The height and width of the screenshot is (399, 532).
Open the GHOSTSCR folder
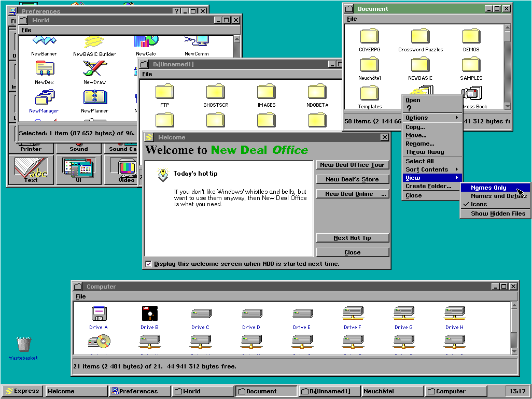pos(216,92)
